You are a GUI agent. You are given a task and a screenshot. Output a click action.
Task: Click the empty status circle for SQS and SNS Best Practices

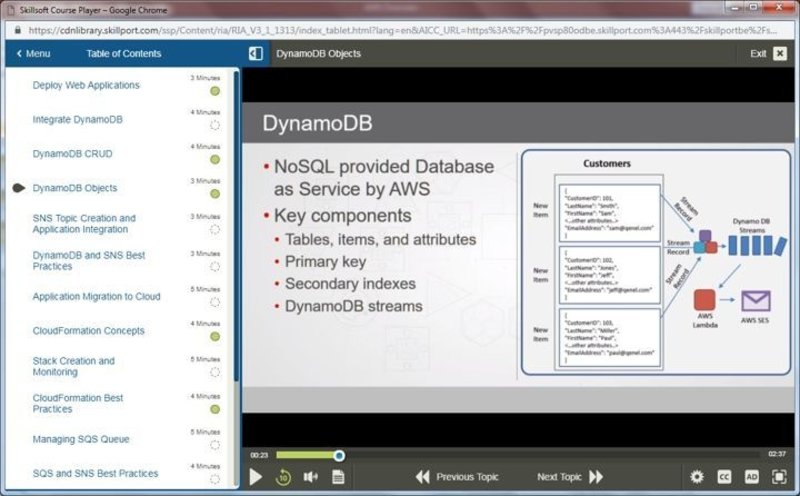coord(215,479)
